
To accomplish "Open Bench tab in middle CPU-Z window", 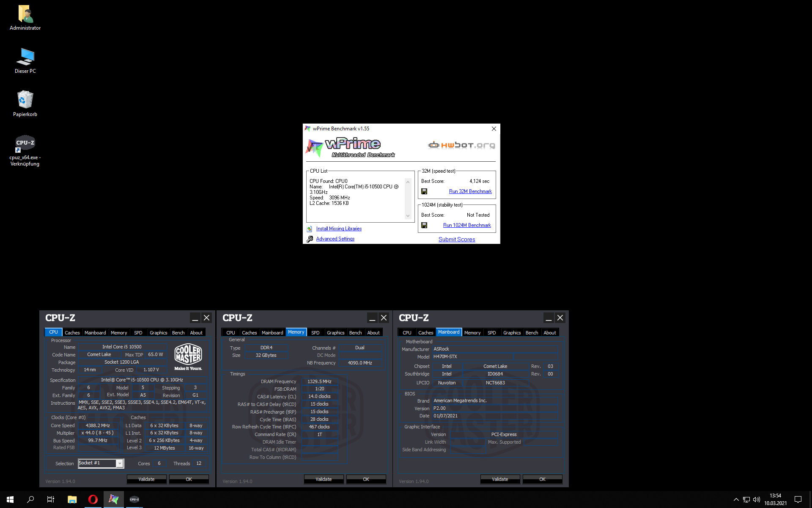I will (356, 333).
